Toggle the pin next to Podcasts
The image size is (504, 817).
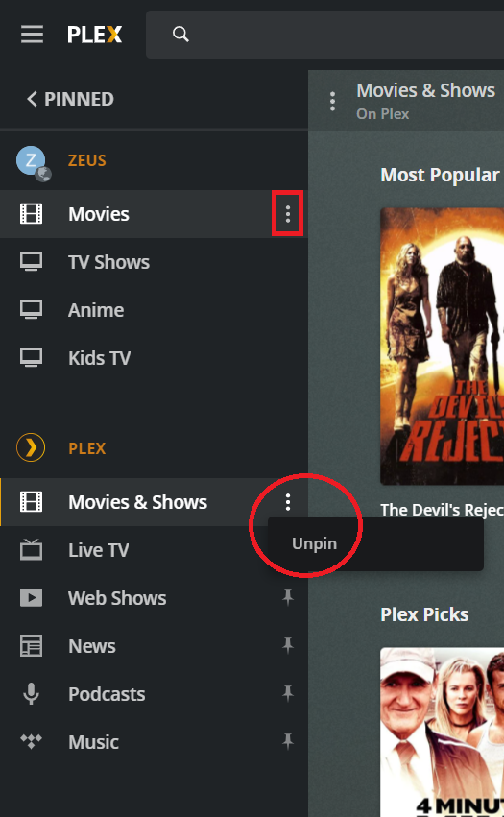[288, 693]
